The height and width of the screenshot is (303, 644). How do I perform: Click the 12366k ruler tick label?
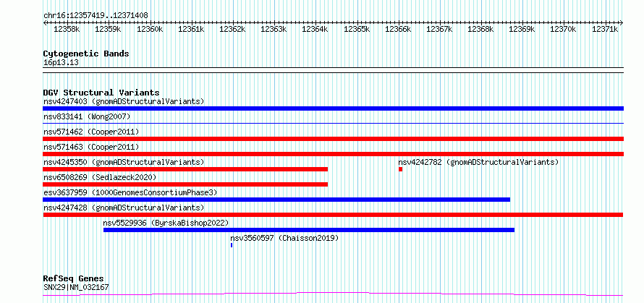[398, 30]
